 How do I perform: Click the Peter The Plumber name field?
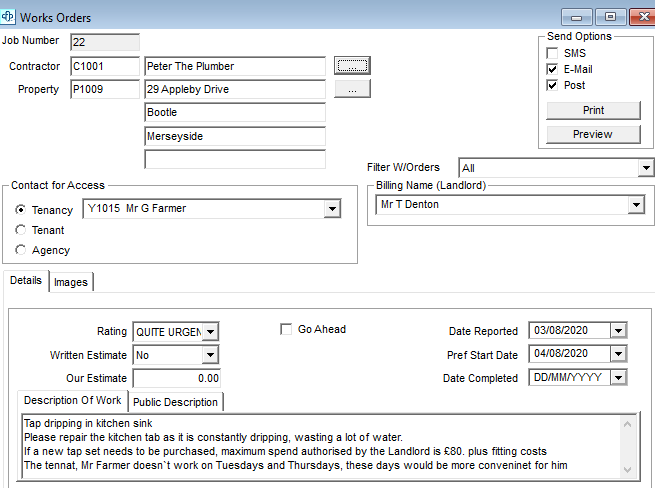tap(235, 66)
